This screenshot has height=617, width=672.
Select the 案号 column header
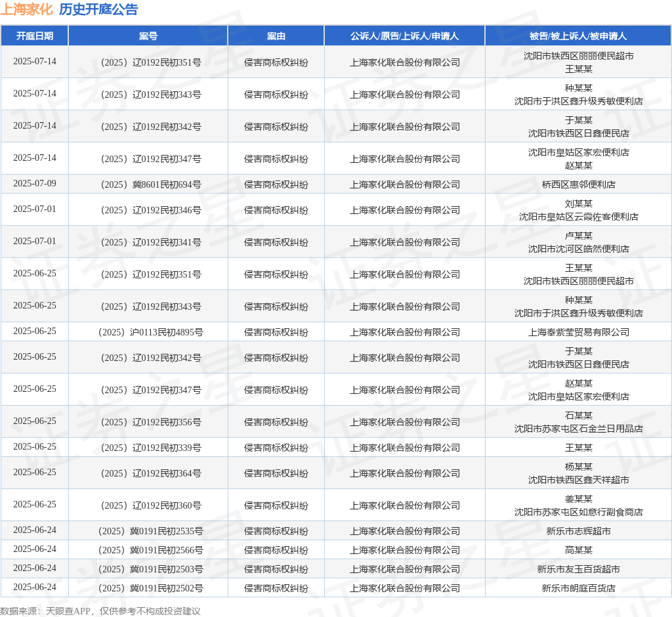(x=148, y=36)
